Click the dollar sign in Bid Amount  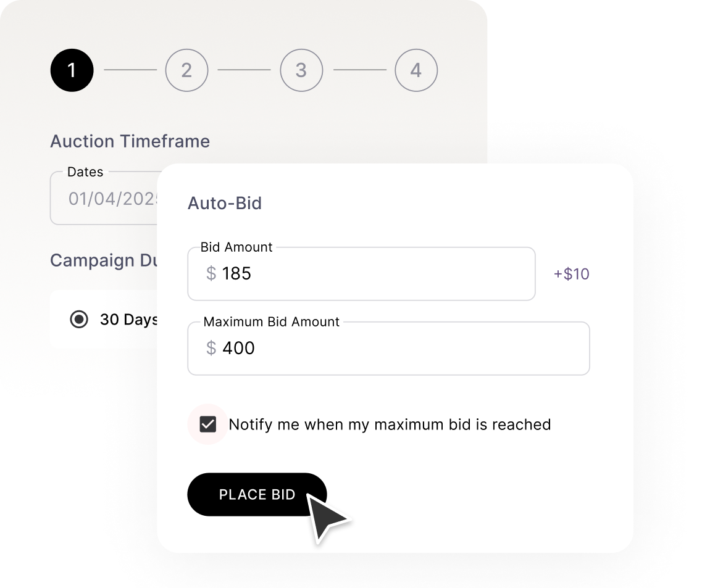coord(211,274)
